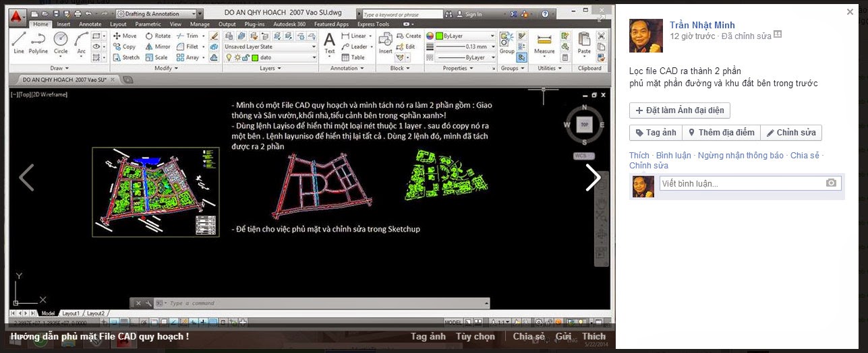Open the workspace Drafting & Annotation dropdown
The height and width of the screenshot is (353, 868).
click(x=156, y=13)
